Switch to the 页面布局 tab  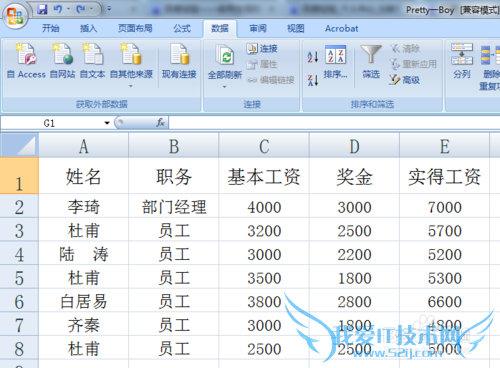[135, 28]
